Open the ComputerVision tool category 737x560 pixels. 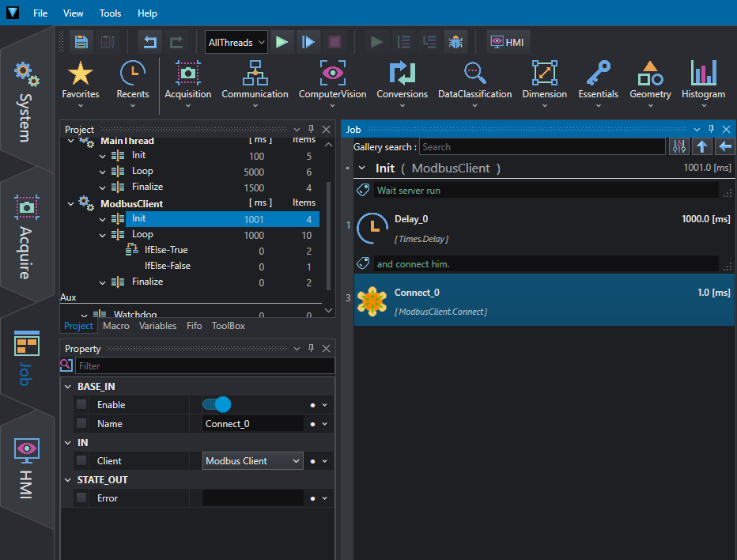pos(332,84)
